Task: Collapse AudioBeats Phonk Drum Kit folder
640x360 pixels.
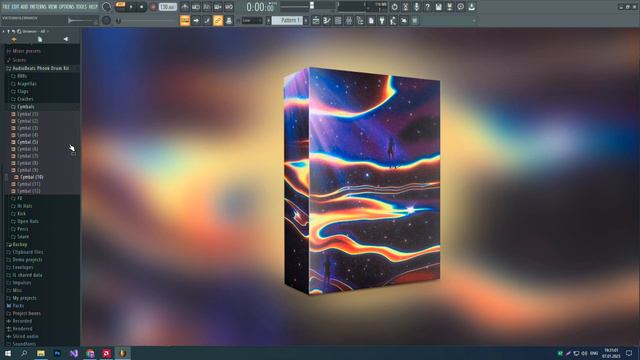Action: [x=40, y=68]
